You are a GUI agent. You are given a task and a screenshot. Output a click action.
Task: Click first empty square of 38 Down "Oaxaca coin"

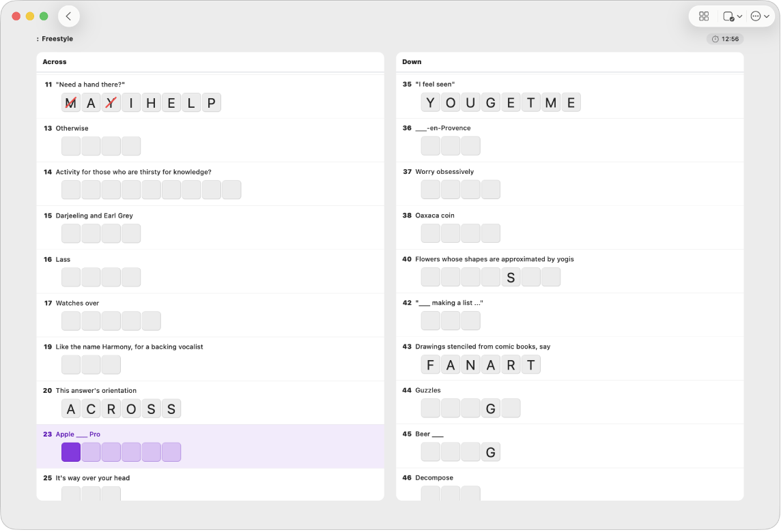tap(431, 233)
